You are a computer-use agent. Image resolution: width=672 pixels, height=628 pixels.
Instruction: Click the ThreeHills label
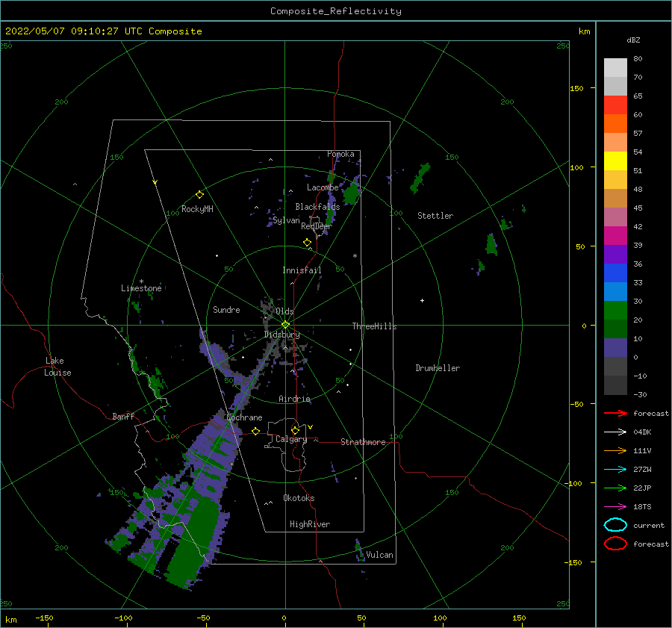[x=374, y=326]
